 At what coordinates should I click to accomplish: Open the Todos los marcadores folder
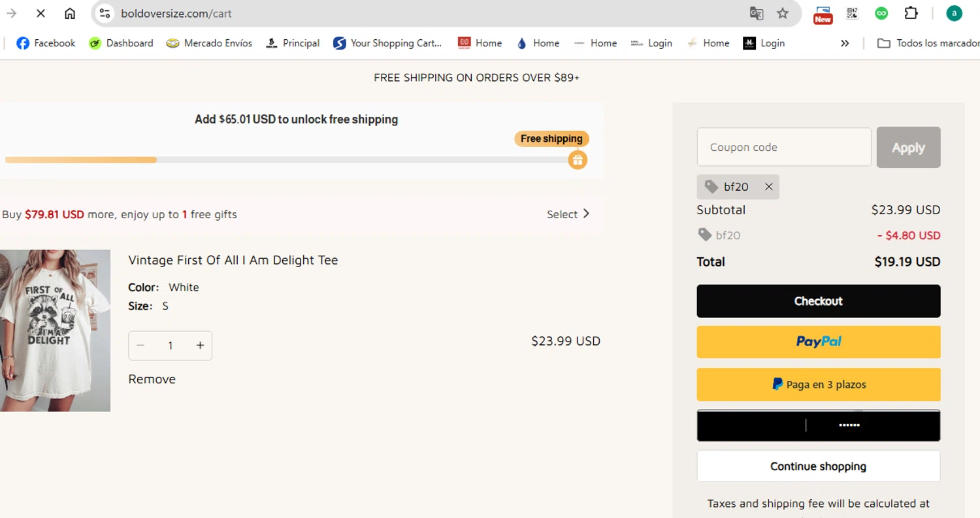tap(928, 43)
